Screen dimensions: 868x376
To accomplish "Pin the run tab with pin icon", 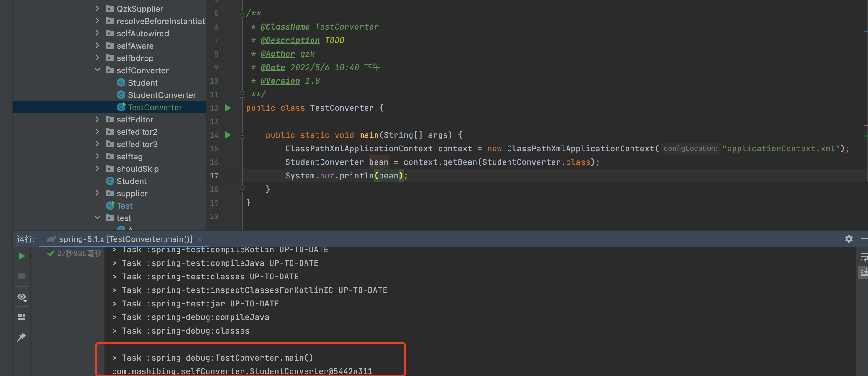I will (x=22, y=337).
